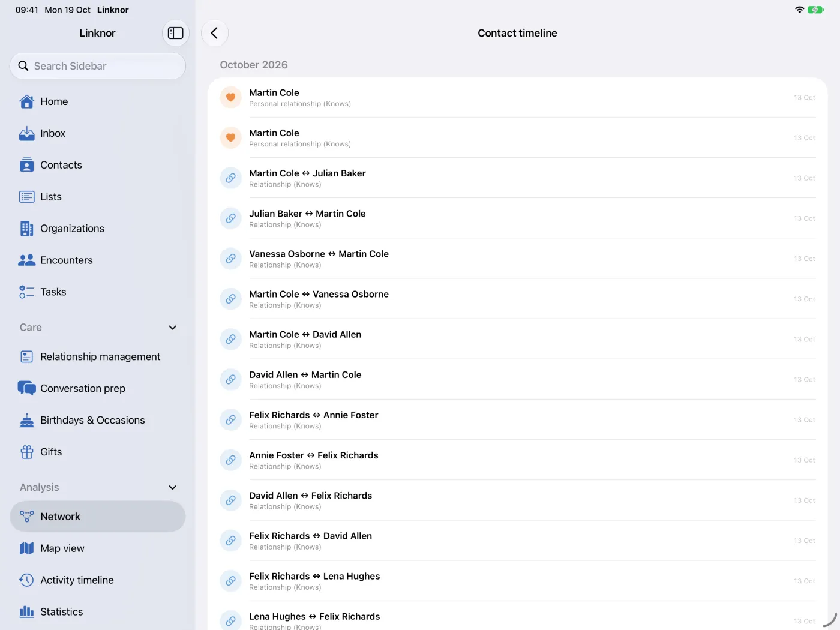Click the Home house icon
The width and height of the screenshot is (840, 630).
pos(26,101)
